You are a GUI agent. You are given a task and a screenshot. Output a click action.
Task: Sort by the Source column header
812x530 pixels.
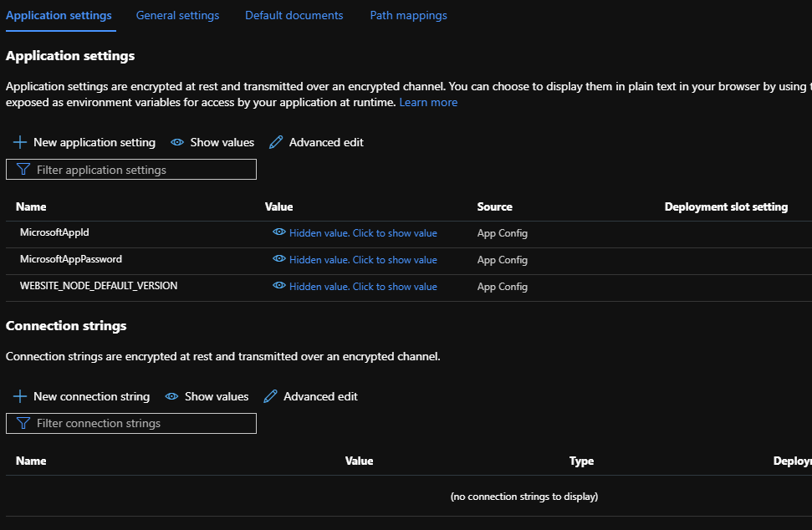493,206
